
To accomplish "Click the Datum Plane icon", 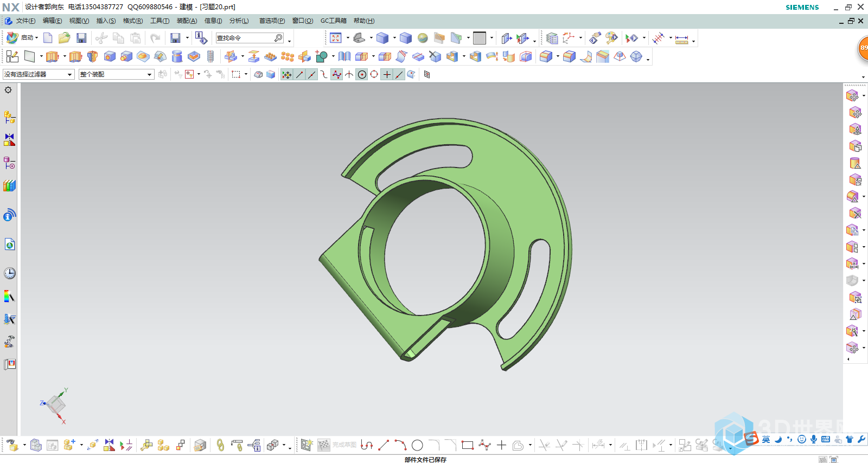I will 30,56.
